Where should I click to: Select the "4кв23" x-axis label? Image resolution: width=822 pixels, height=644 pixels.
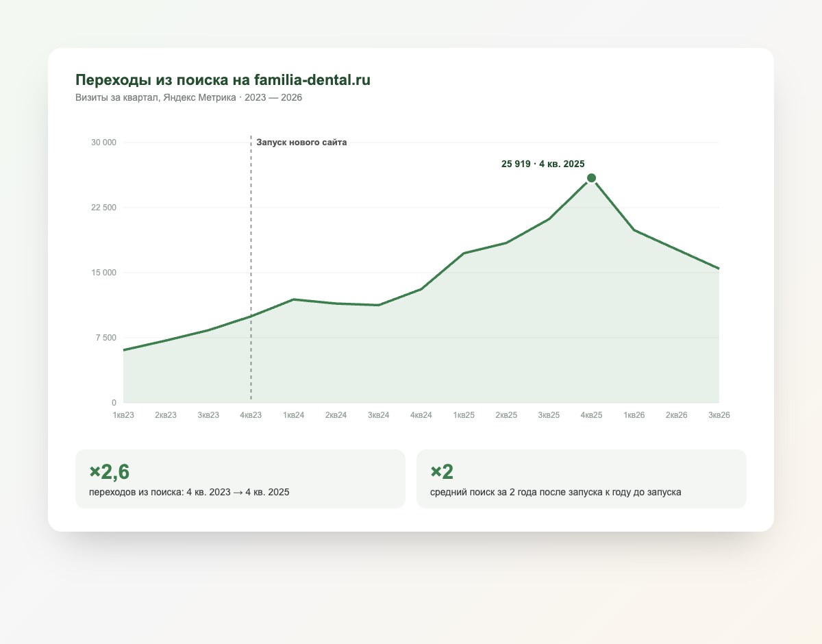(251, 415)
